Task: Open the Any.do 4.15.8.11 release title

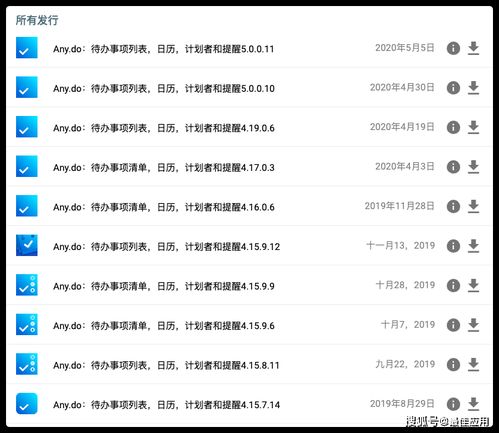Action: point(166,365)
